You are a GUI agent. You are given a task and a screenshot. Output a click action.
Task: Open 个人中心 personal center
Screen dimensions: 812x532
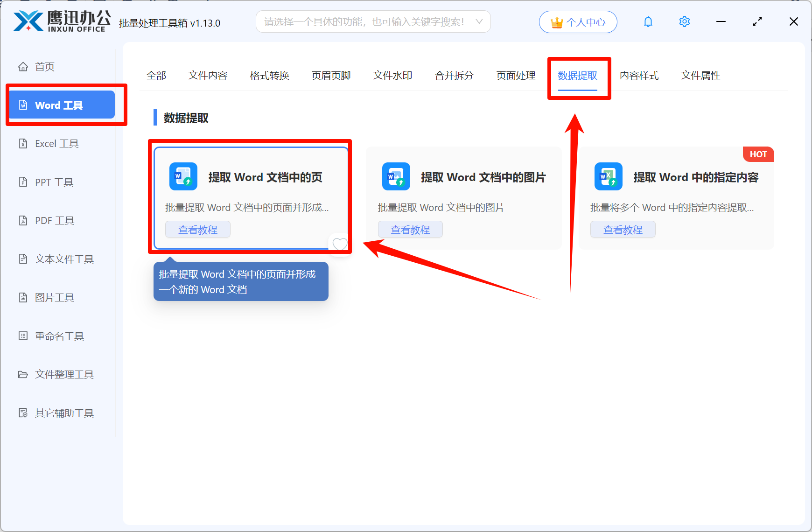[578, 22]
